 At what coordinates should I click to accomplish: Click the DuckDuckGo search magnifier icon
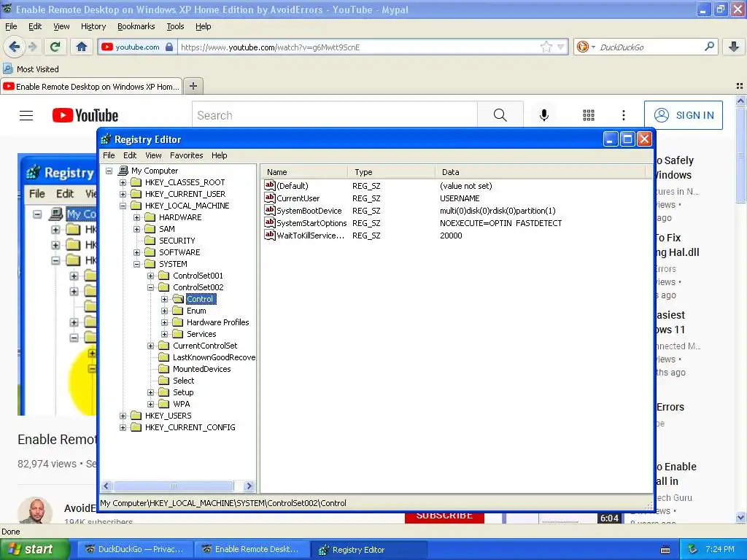(709, 47)
